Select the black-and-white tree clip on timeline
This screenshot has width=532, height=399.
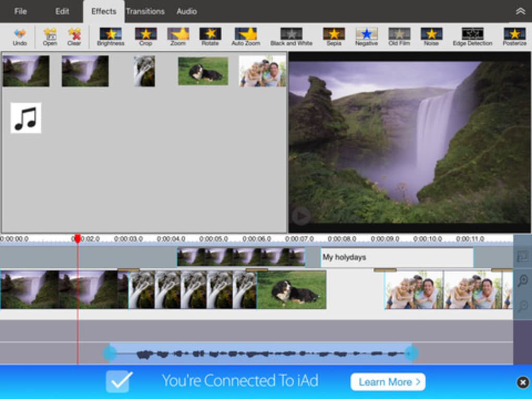(192, 289)
